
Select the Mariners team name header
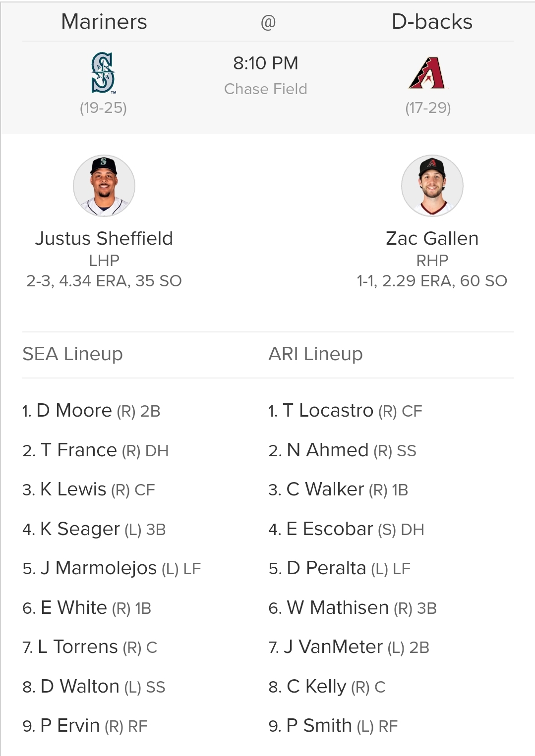click(104, 22)
